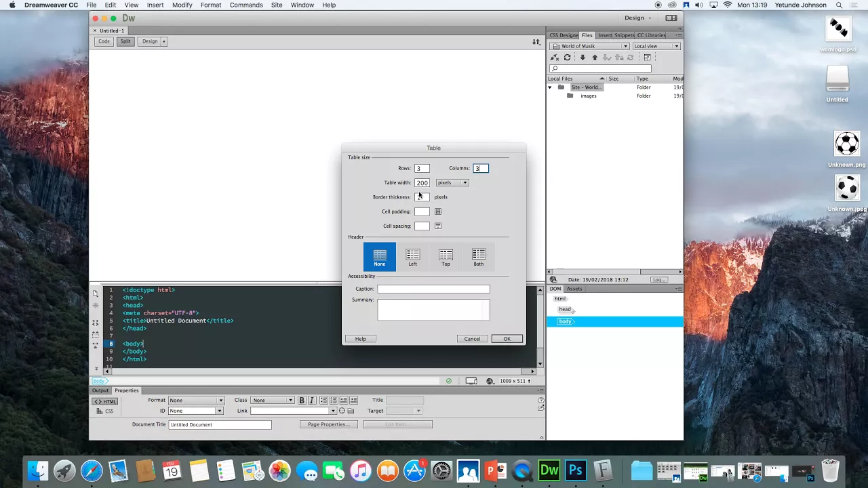This screenshot has width=868, height=488.
Task: Switch to the Snippets panel tab
Action: tap(624, 35)
